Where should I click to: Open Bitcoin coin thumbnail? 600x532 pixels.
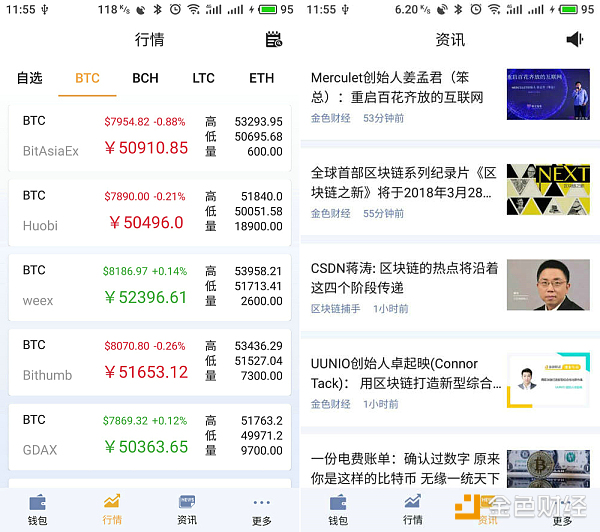coord(548,468)
